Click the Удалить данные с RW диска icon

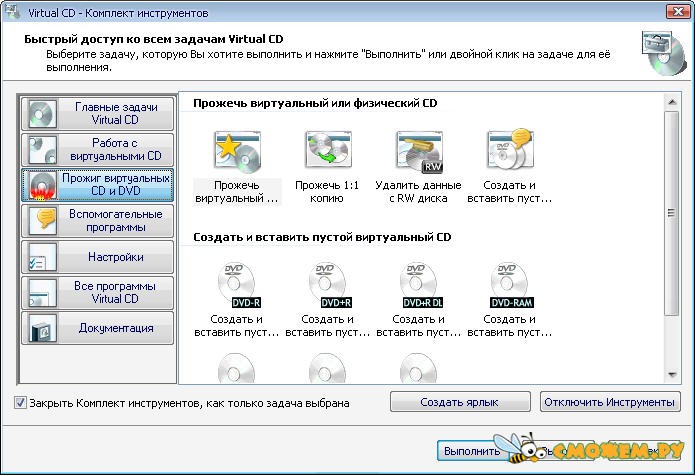[x=419, y=152]
